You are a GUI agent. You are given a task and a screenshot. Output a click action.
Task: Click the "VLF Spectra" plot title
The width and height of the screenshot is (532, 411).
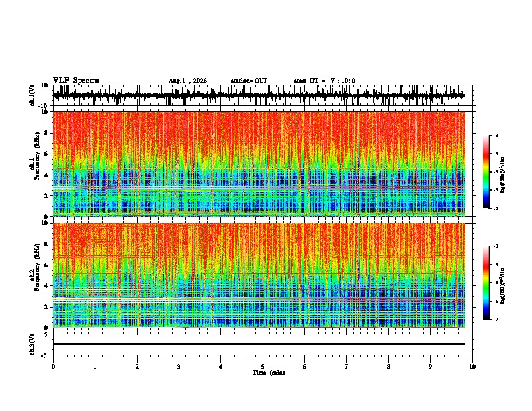coord(76,81)
